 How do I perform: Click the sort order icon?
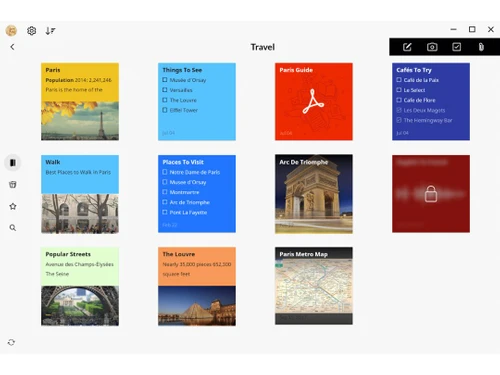click(x=50, y=31)
